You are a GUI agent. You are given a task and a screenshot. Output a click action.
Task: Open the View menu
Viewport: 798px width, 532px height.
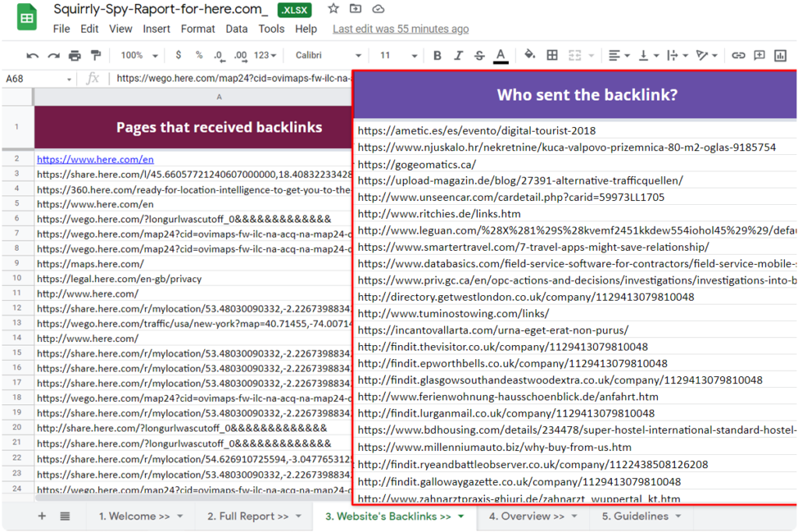click(121, 29)
